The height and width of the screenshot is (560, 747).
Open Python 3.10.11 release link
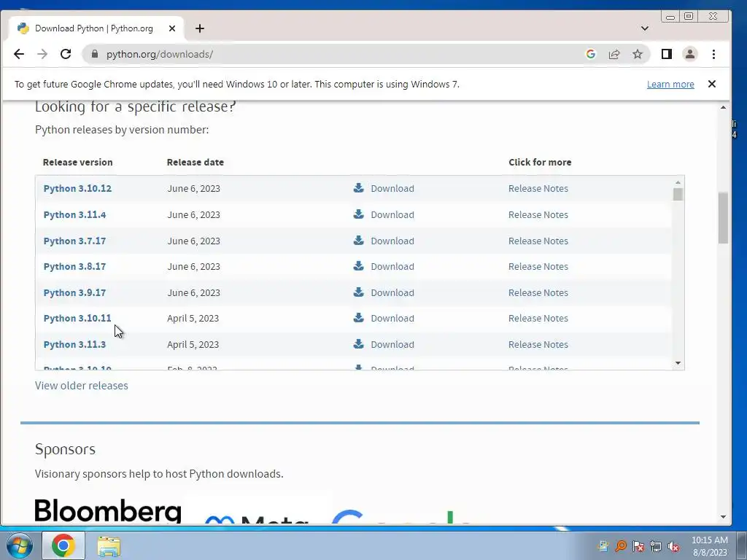click(x=77, y=318)
